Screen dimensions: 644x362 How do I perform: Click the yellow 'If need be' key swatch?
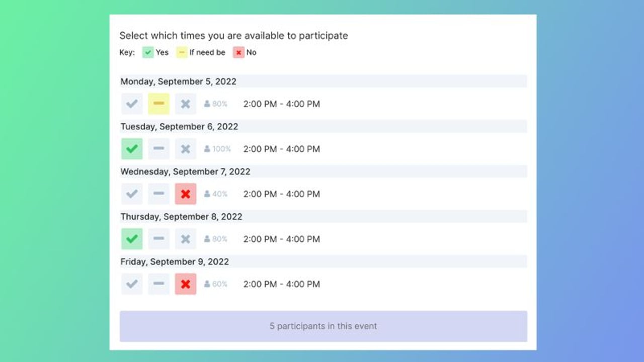point(182,52)
